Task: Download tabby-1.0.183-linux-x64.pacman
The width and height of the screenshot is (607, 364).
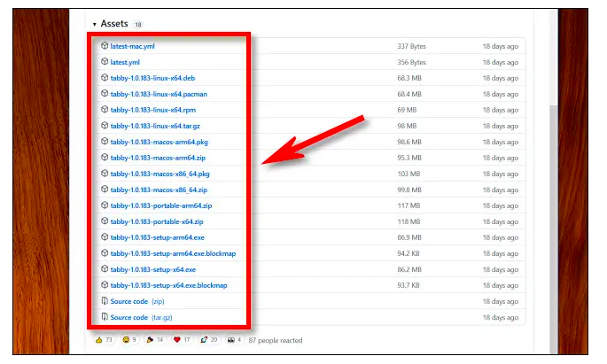Action: tap(159, 95)
